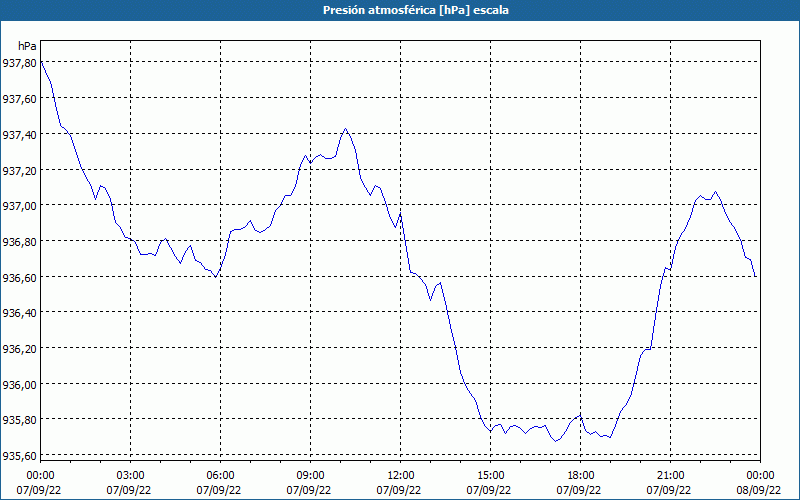Select the 21:00 x-axis time label
This screenshot has width=800, height=500.
tap(670, 476)
